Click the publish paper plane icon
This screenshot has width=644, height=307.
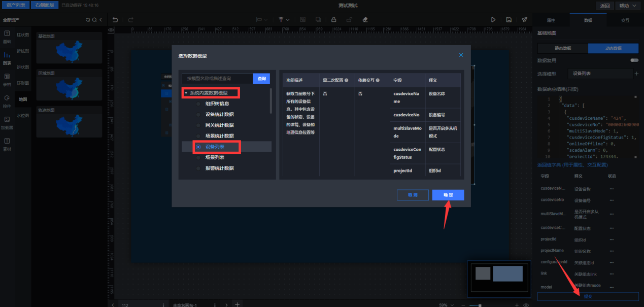tap(524, 20)
